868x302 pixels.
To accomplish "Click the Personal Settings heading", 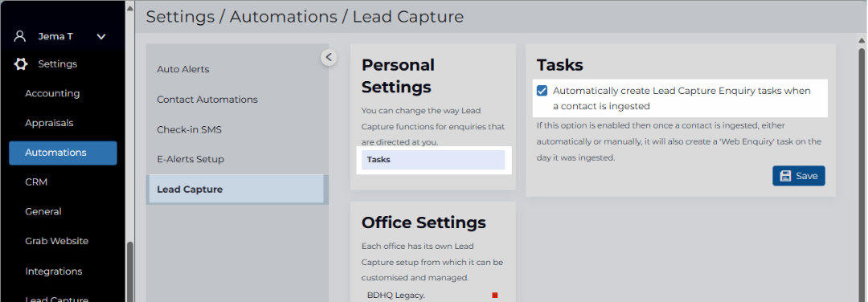I will click(398, 75).
